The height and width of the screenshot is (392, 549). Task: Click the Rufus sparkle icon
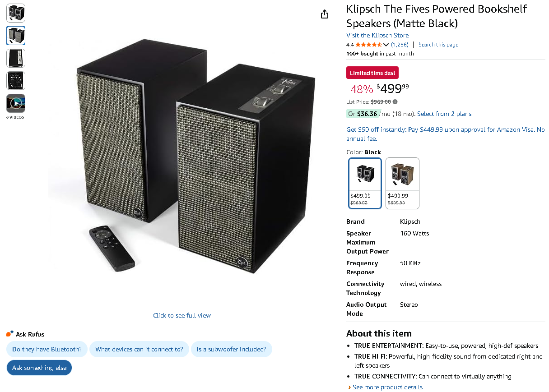point(10,334)
